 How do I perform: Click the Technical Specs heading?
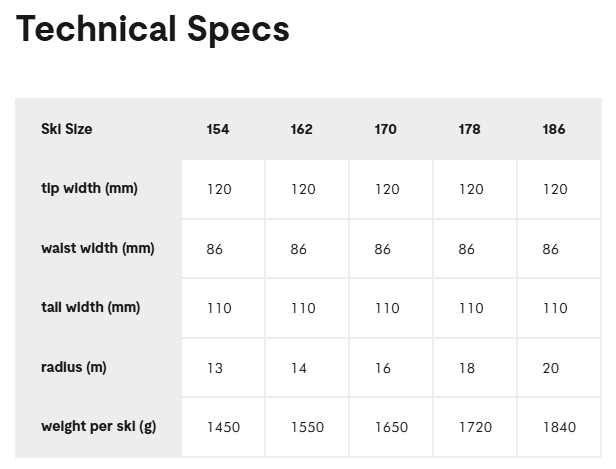[x=153, y=30]
